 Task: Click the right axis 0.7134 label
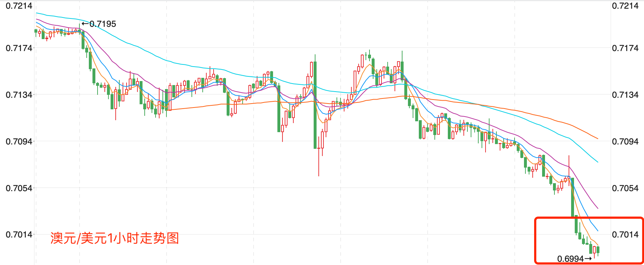pyautogui.click(x=625, y=95)
